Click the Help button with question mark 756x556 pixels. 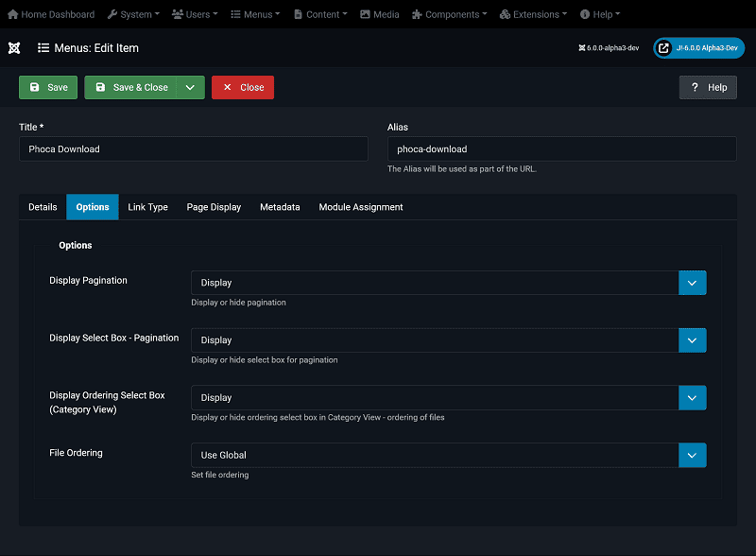tap(708, 87)
